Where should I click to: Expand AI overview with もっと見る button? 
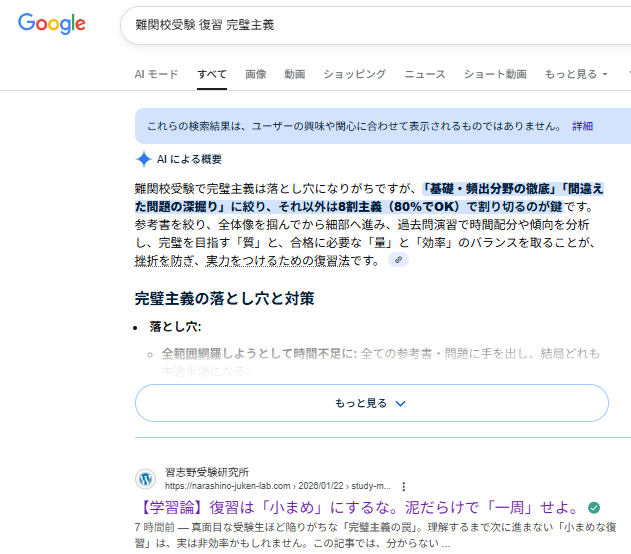point(372,403)
